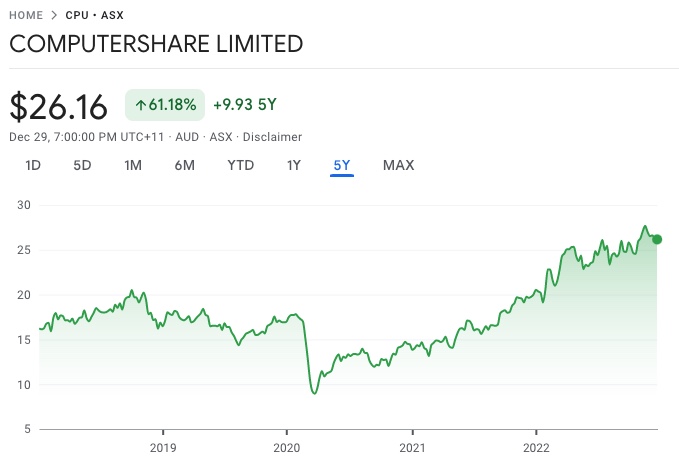Click the $26.16 share price
This screenshot has width=679, height=468.
click(x=60, y=106)
